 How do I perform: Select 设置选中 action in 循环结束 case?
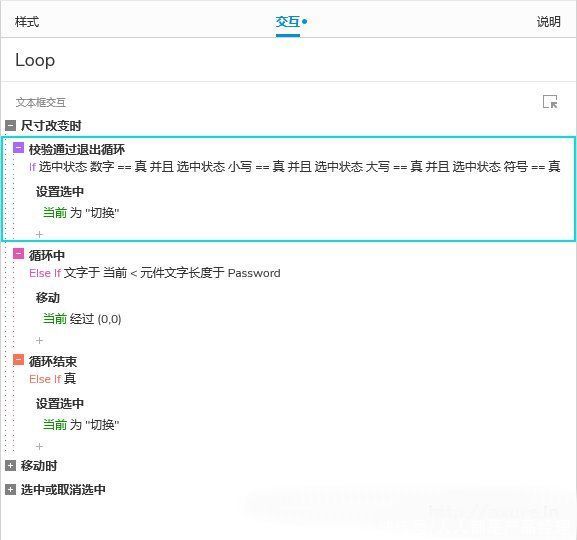pyautogui.click(x=60, y=403)
